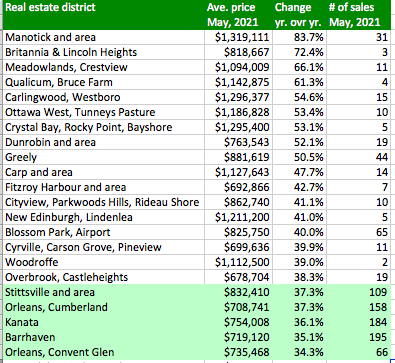The width and height of the screenshot is (395, 363).
Task: Select New Edinburgh, Lindenlea 41.0% cell
Action: (299, 217)
